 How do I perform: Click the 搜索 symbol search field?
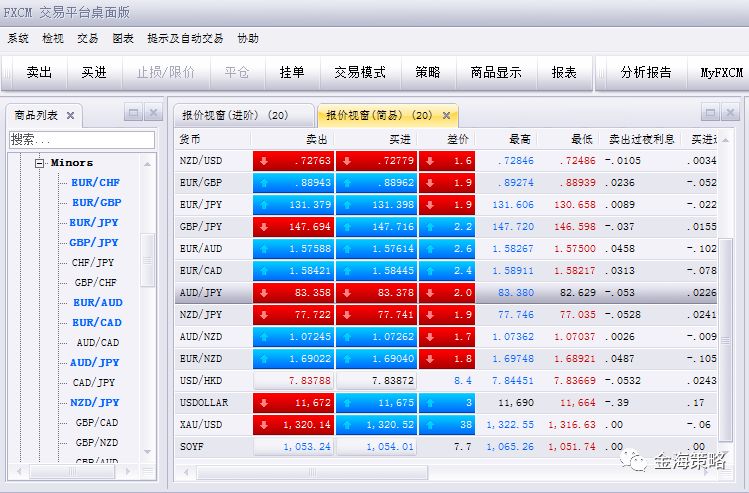(x=82, y=140)
